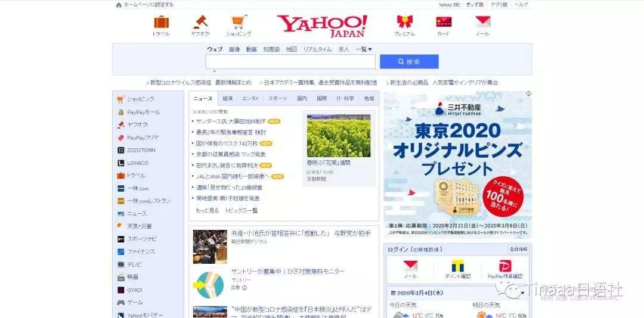Open the 花菜 flower field news thumbnail
Screen dimensions: 644x318
click(x=338, y=136)
